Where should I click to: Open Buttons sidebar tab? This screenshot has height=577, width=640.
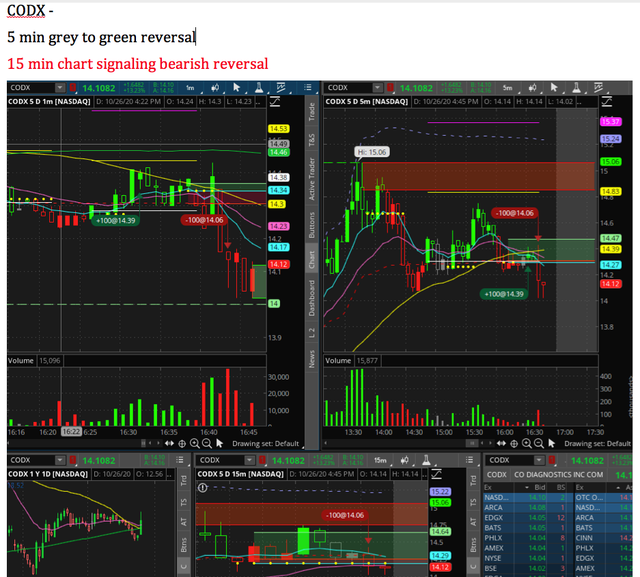click(312, 225)
